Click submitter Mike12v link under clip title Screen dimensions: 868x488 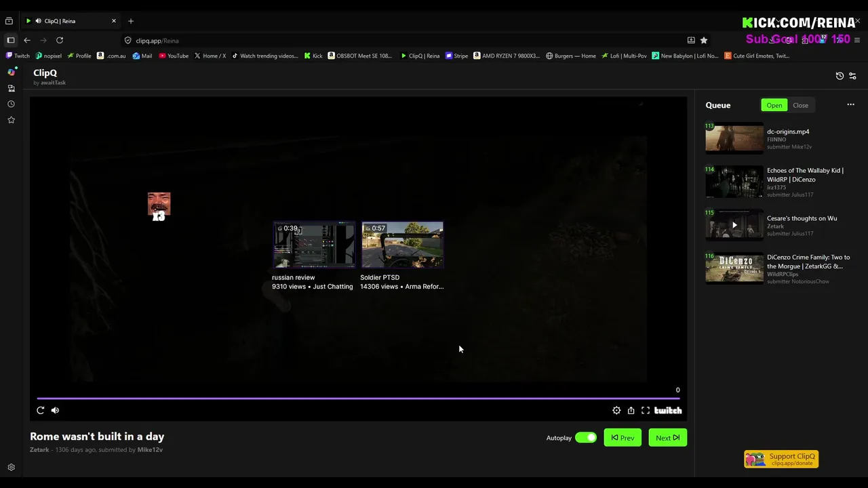(150, 449)
